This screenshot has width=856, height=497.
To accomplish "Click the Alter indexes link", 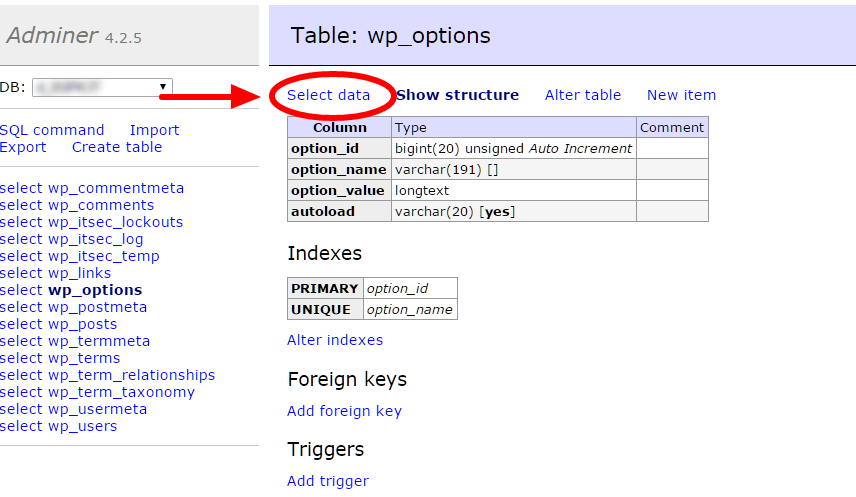I will point(334,340).
